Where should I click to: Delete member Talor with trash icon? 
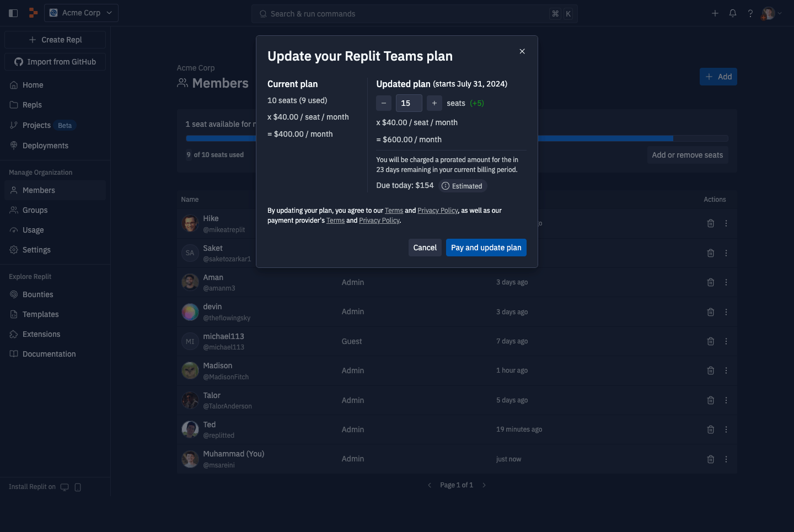(x=711, y=400)
